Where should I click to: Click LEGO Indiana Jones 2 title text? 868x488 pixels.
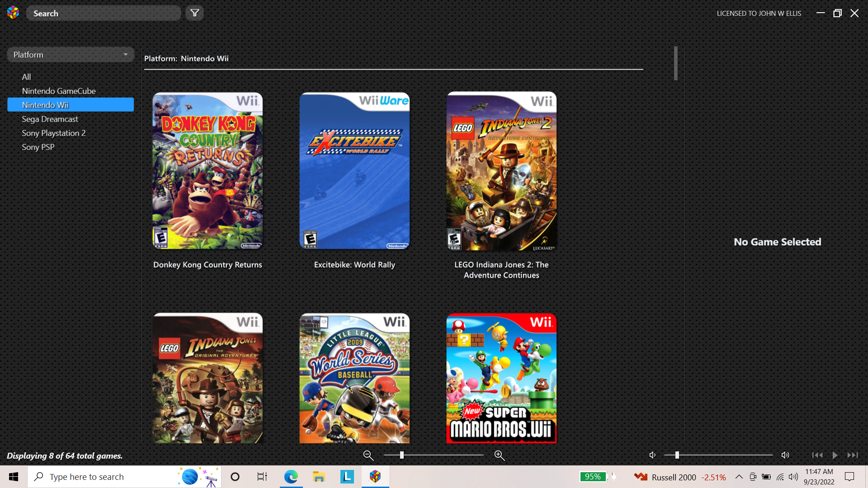(501, 270)
